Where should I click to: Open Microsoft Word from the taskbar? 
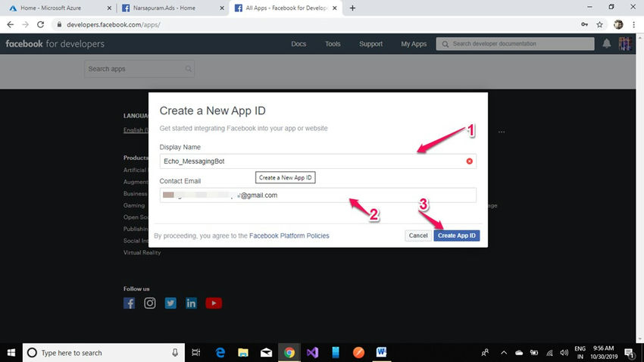(381, 353)
